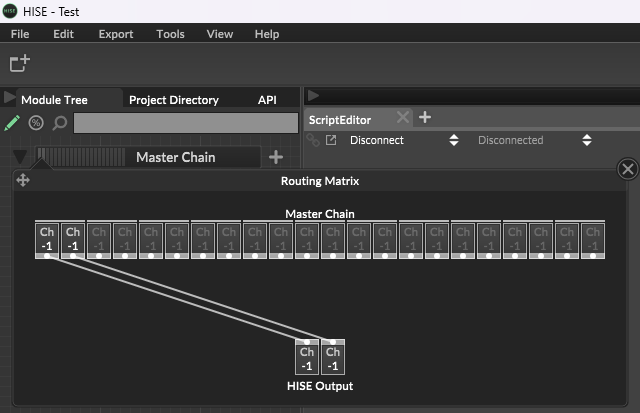
Task: Toggle the left HISE Output channel
Action: click(x=307, y=358)
